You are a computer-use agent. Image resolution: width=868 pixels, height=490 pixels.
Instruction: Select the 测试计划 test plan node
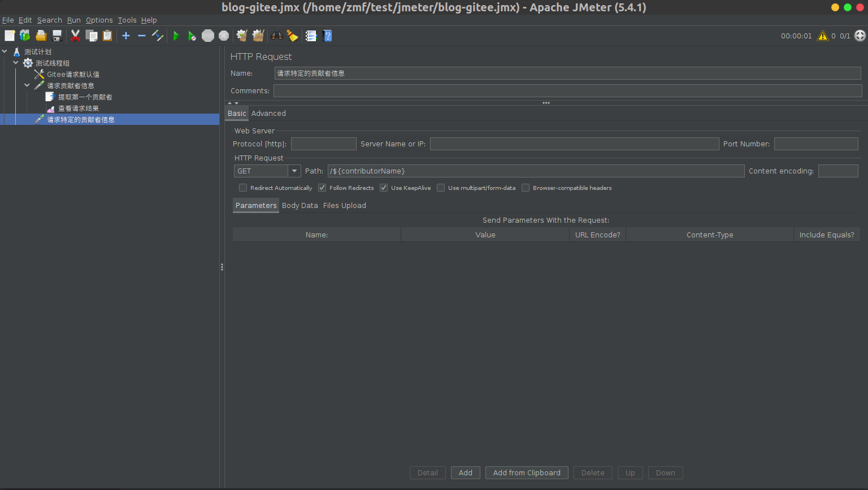click(38, 51)
